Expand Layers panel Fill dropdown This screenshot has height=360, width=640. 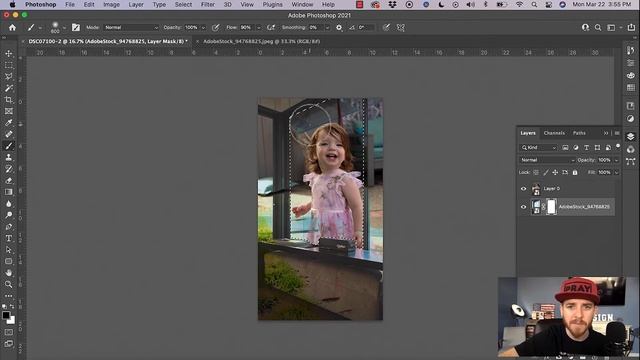click(x=616, y=173)
